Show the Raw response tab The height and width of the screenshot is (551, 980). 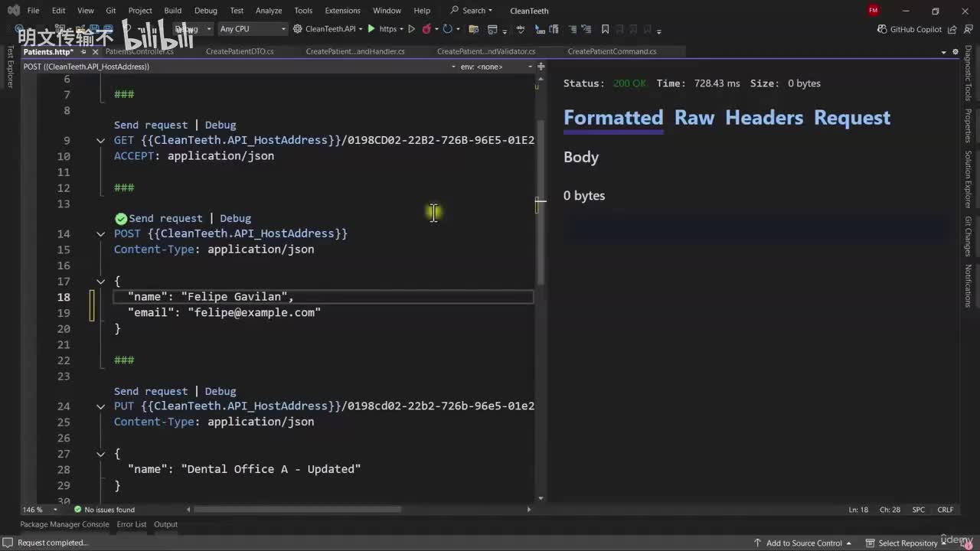coord(694,118)
